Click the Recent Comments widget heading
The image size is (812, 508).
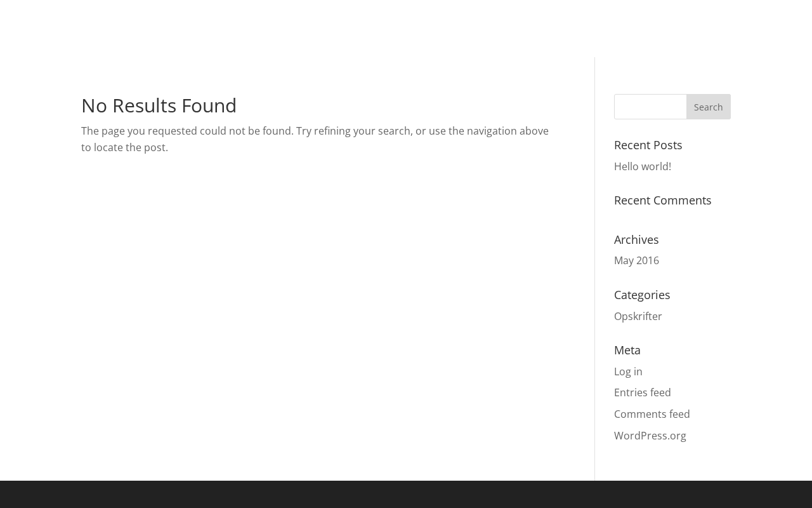662,200
